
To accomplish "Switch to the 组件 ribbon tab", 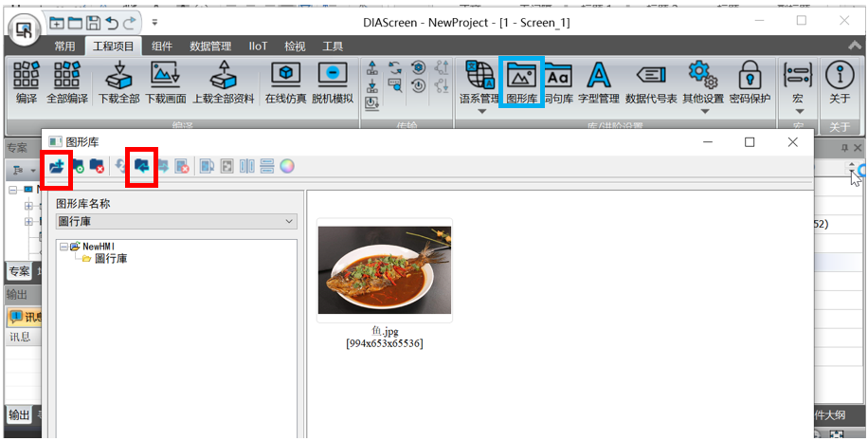I will click(162, 46).
